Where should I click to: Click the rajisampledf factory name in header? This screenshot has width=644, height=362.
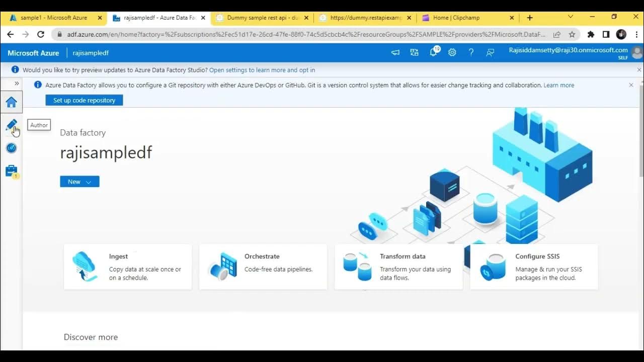(91, 53)
